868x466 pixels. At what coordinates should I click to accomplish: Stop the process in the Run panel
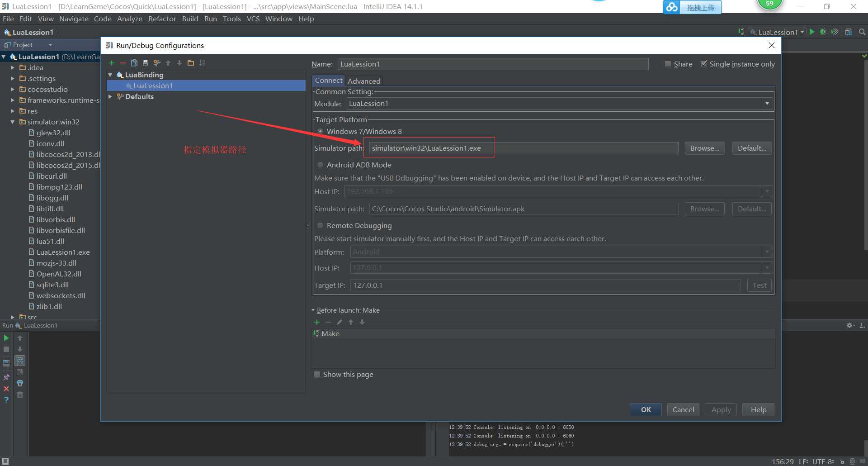pos(6,349)
